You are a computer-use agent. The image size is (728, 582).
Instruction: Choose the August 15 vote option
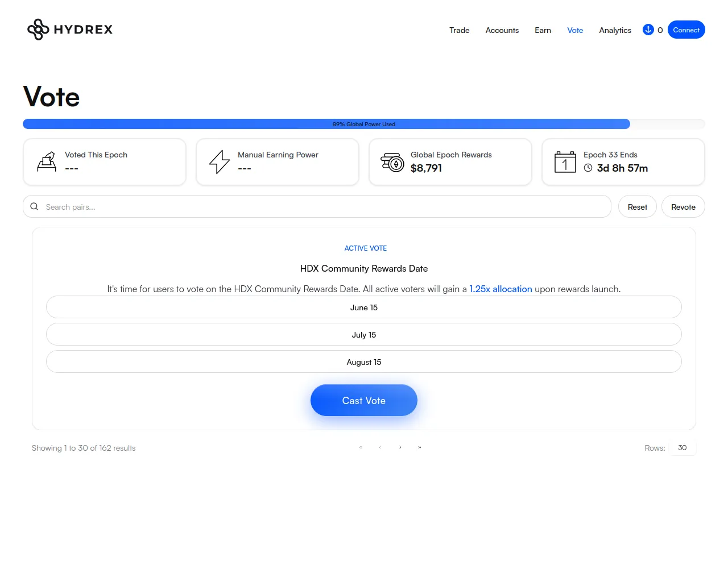pyautogui.click(x=364, y=361)
